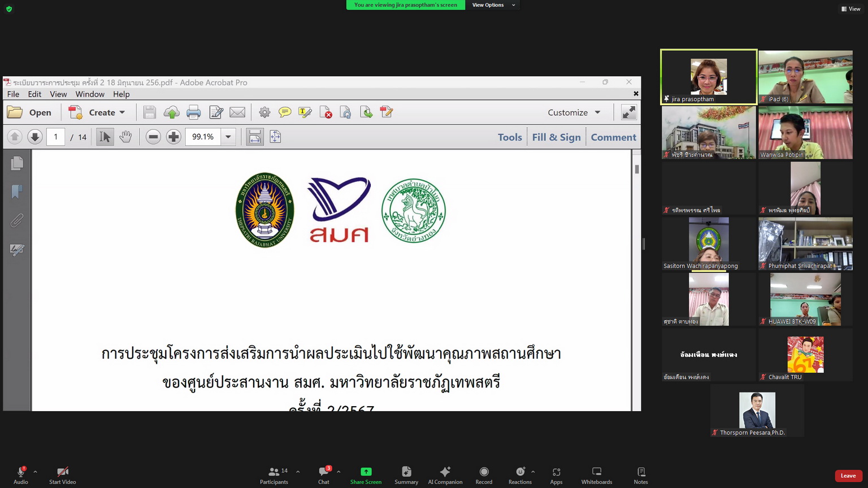The image size is (868, 488).
Task: Click Share Screen button
Action: point(366,475)
